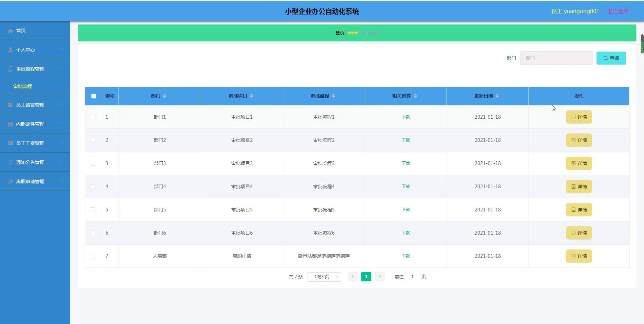Check the checkbox for row 1 部门1
Screen dimensions: 644x324
click(x=93, y=117)
